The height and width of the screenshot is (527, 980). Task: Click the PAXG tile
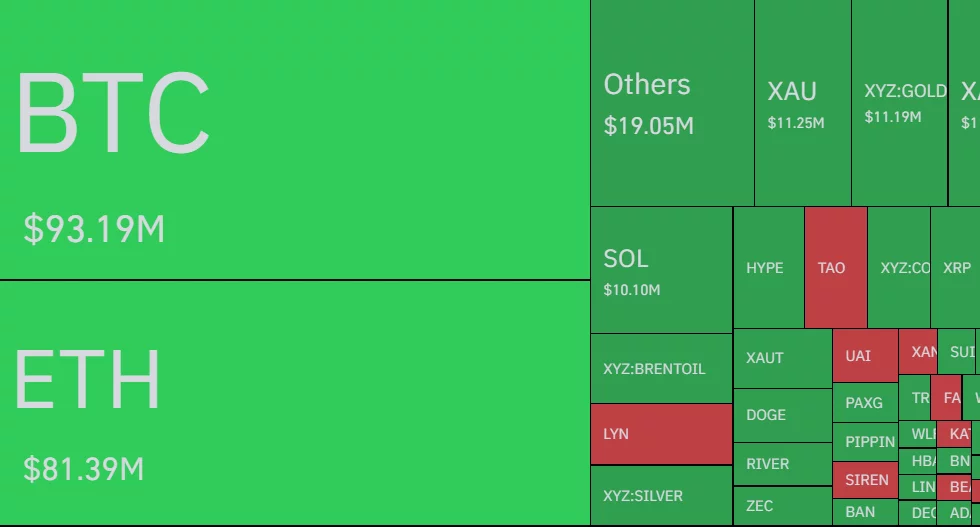point(864,403)
